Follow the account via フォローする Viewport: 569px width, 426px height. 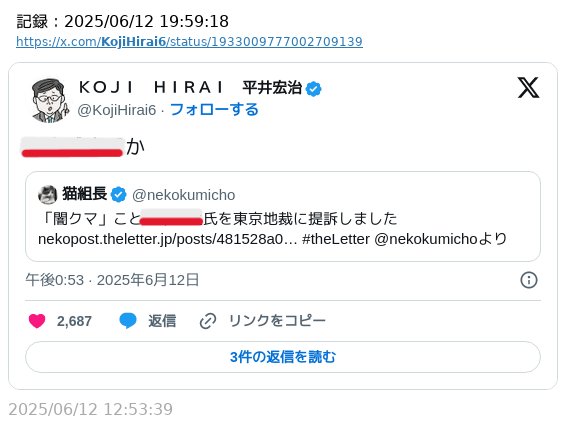pos(214,110)
